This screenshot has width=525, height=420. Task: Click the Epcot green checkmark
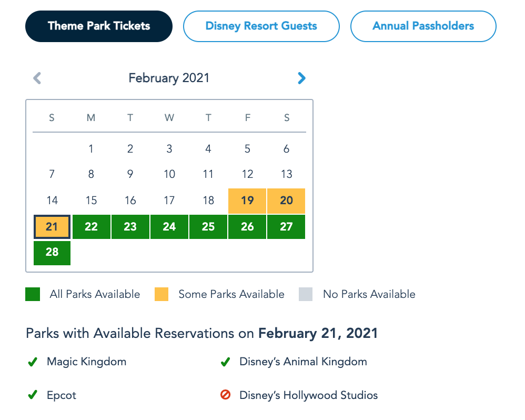click(33, 395)
